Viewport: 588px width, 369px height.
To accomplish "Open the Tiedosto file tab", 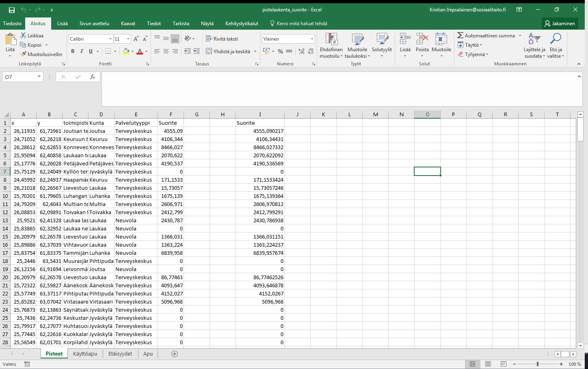I will (x=12, y=24).
